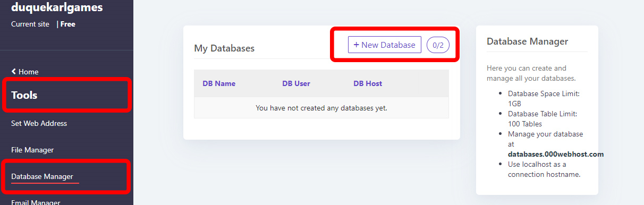Click the back chevron next to Home
Image resolution: width=644 pixels, height=205 pixels.
(14, 71)
